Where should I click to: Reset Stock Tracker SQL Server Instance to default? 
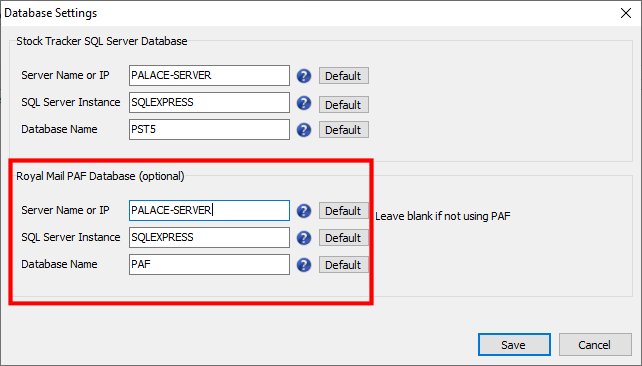344,104
